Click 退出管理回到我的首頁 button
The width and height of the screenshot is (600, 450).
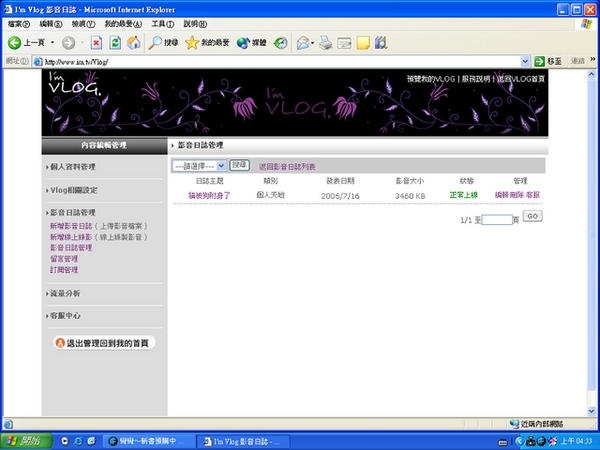[104, 343]
